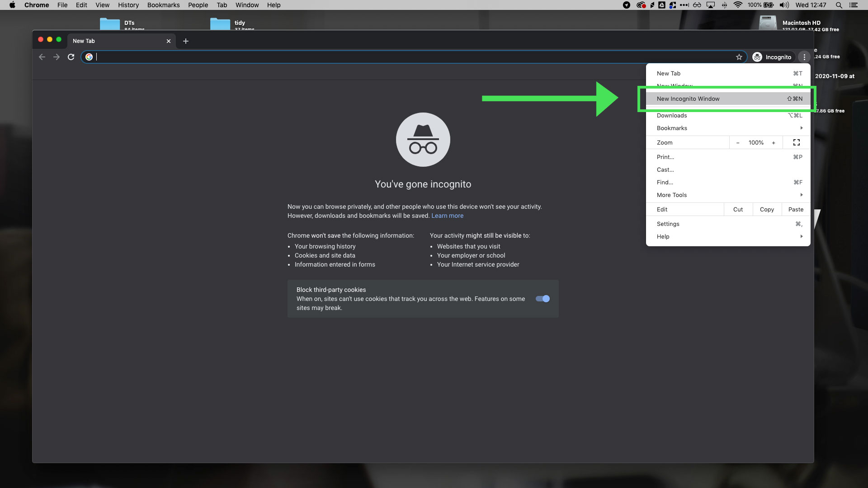Open the tidy folder on the desktop
This screenshot has height=488, width=868.
point(220,24)
